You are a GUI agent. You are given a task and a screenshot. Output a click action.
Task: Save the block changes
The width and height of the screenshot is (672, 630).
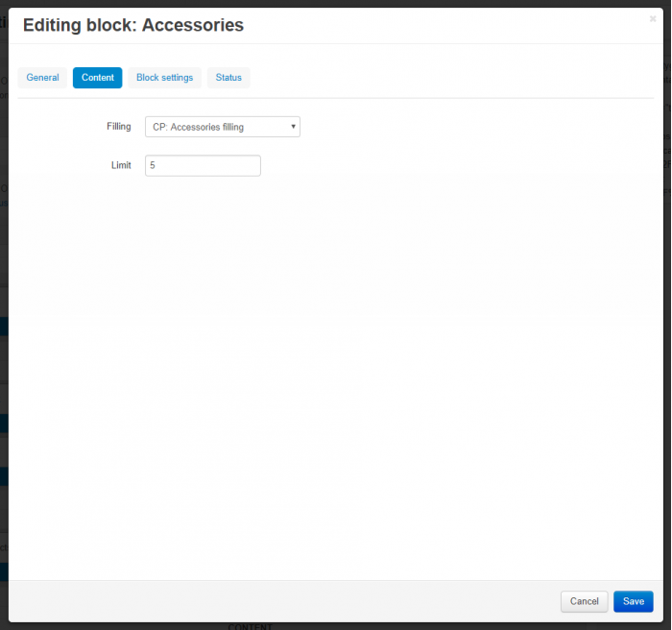point(633,601)
